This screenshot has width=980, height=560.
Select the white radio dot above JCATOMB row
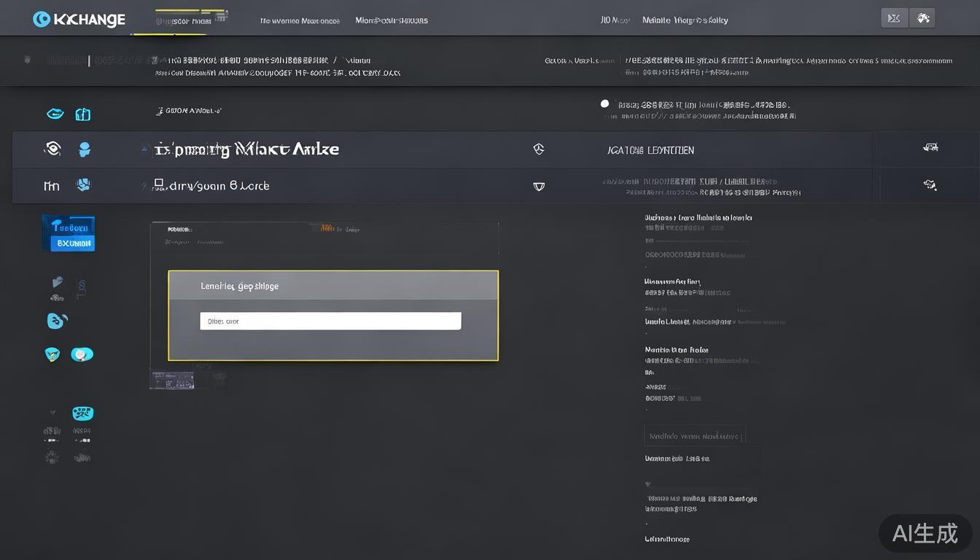604,104
